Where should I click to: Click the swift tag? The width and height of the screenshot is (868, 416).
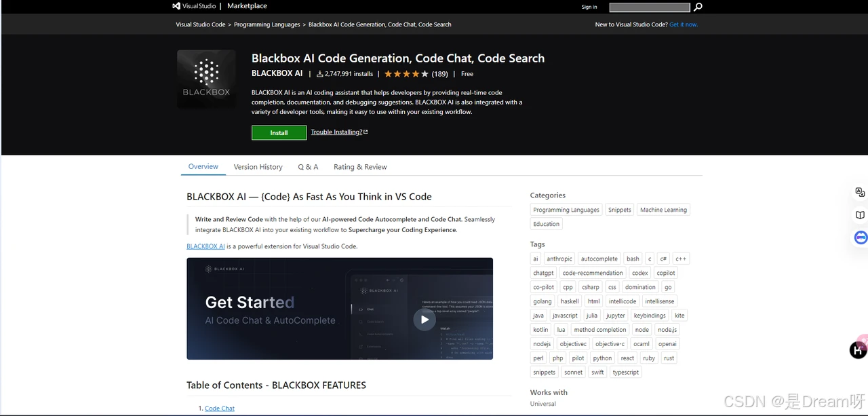coord(597,373)
